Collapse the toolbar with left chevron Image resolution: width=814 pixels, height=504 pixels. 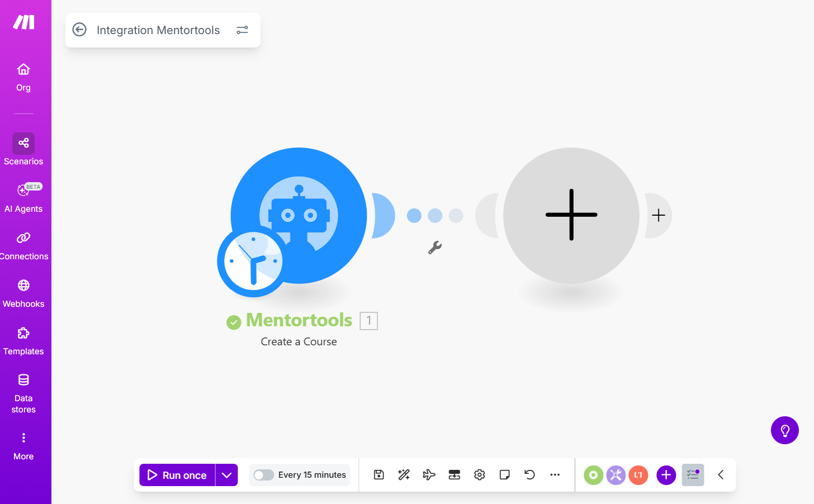[721, 475]
